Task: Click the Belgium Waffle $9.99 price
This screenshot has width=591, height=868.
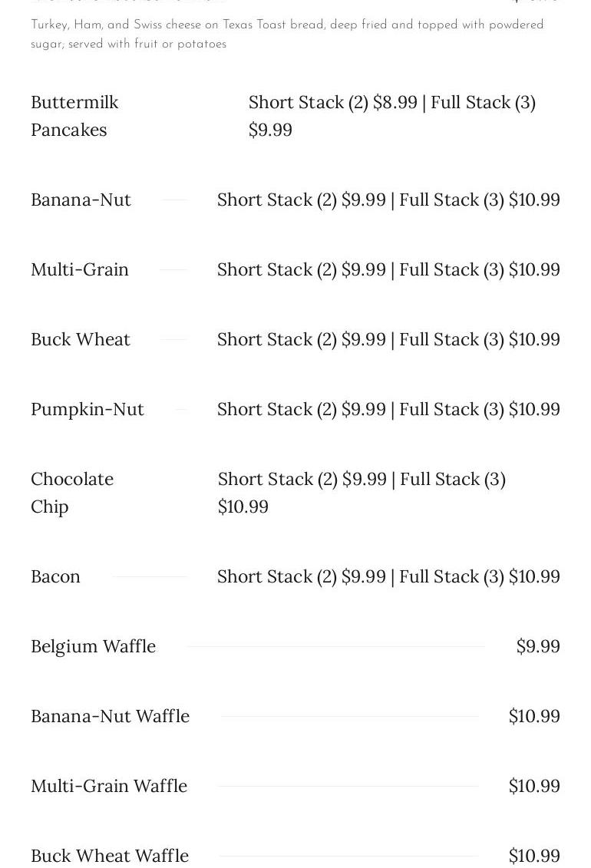Action: (x=538, y=646)
